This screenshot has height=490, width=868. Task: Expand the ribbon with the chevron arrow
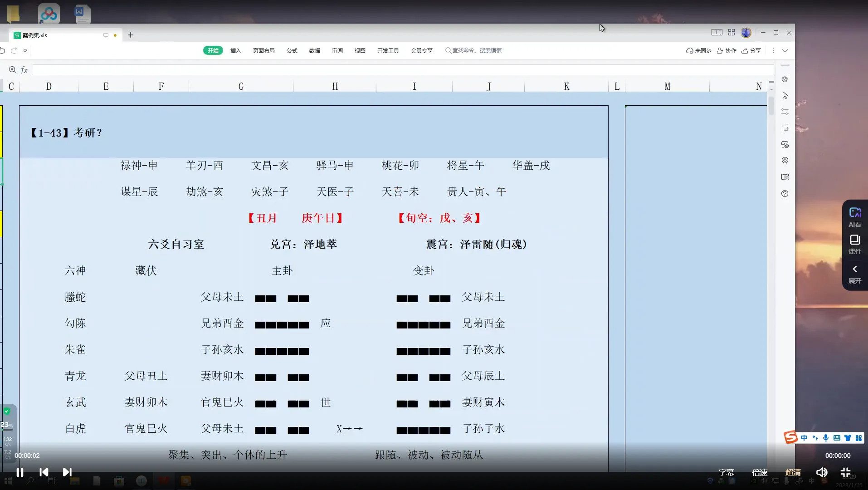point(785,50)
